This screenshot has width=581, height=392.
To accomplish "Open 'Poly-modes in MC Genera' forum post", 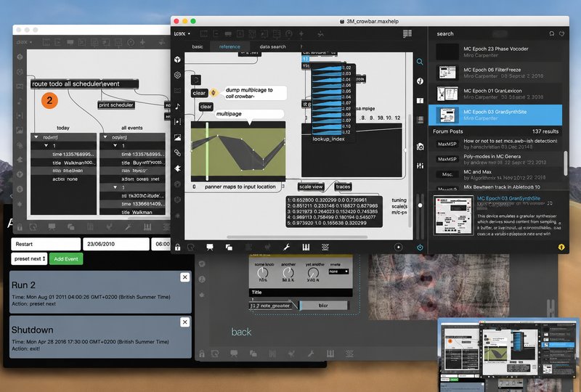I will pos(495,159).
